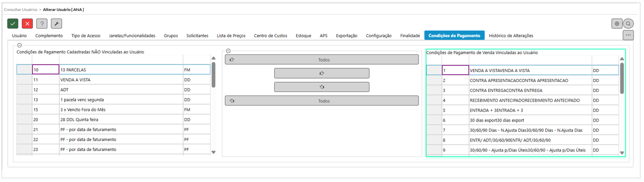Switch to the Finalidade tab
Viewport: 644px width, 182px height.
coord(410,35)
